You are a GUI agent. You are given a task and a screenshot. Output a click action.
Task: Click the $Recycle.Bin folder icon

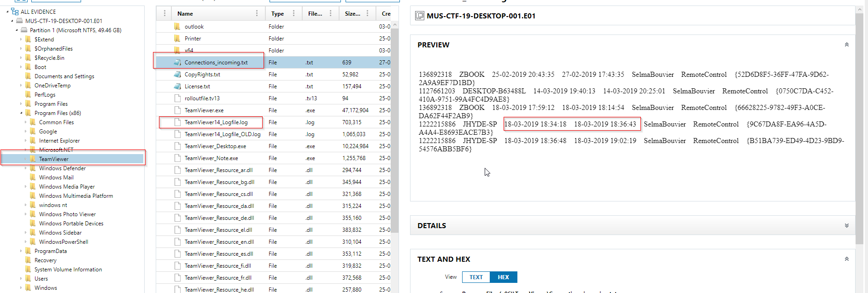tap(29, 57)
